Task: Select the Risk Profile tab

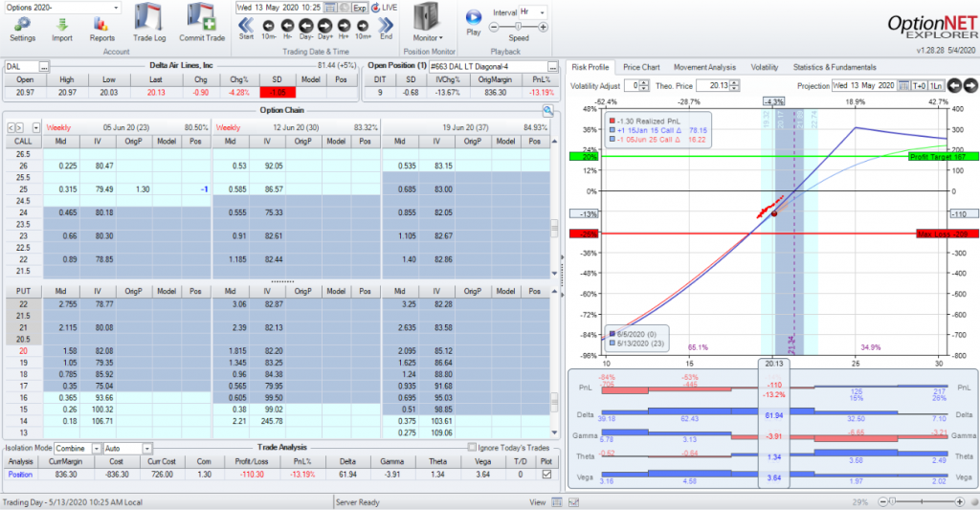Action: tap(590, 67)
